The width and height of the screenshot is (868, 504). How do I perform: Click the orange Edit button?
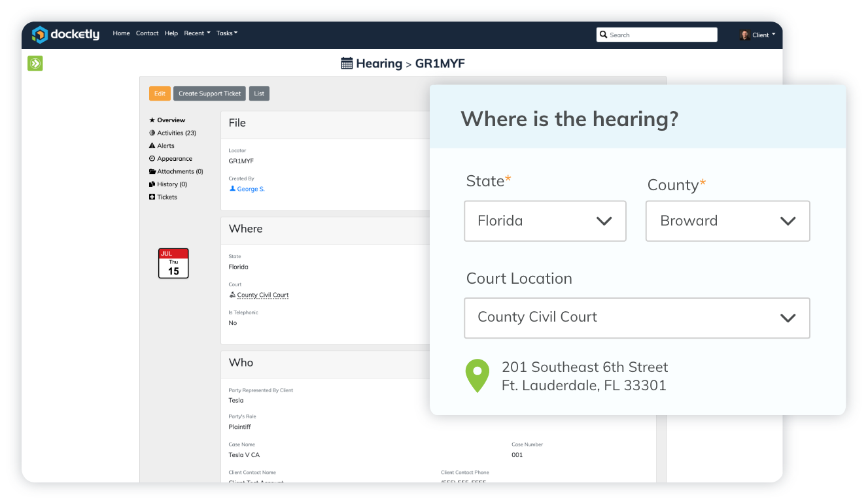[160, 93]
